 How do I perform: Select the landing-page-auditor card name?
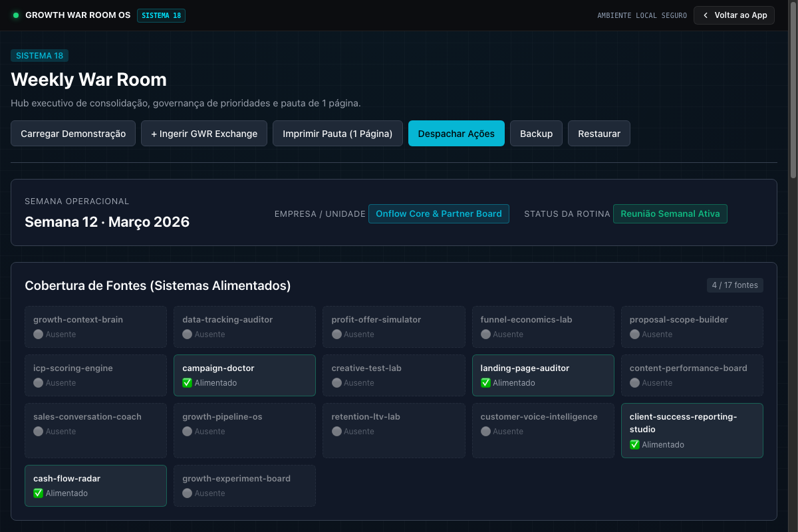(x=525, y=368)
